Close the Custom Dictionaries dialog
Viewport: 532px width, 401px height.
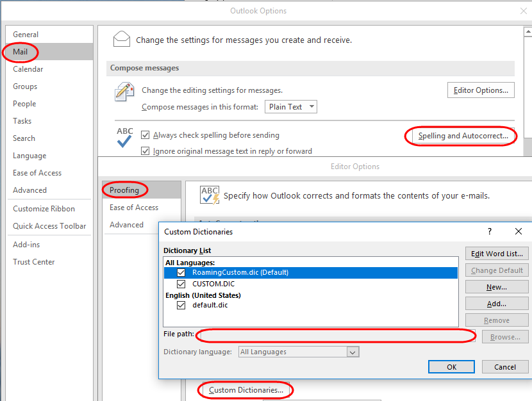[518, 231]
